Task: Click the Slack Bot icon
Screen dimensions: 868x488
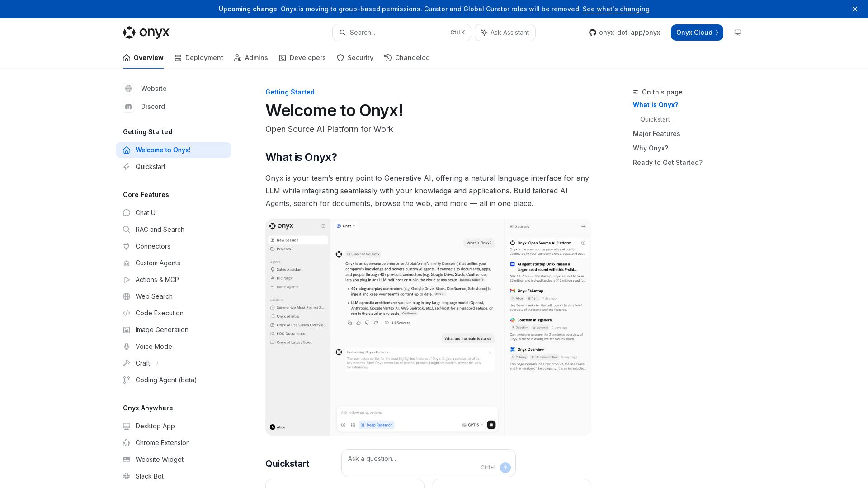Action: click(x=127, y=476)
